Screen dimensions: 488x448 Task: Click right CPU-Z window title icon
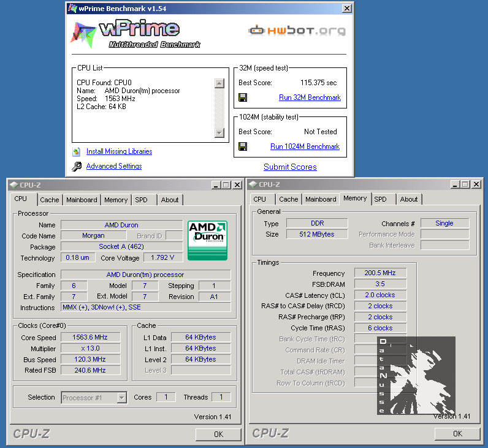point(253,184)
